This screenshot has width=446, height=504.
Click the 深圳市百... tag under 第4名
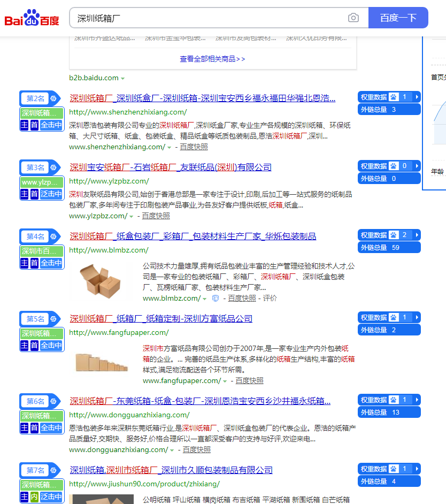click(42, 251)
